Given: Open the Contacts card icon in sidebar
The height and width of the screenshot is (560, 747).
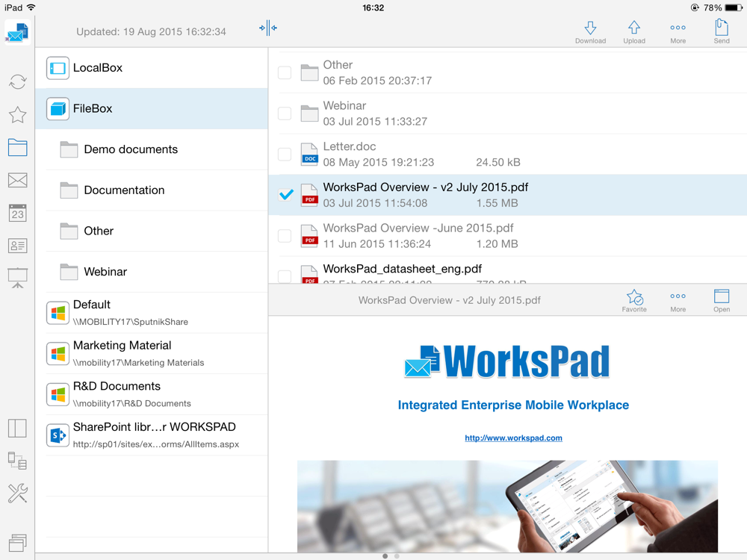Looking at the screenshot, I should (x=18, y=246).
